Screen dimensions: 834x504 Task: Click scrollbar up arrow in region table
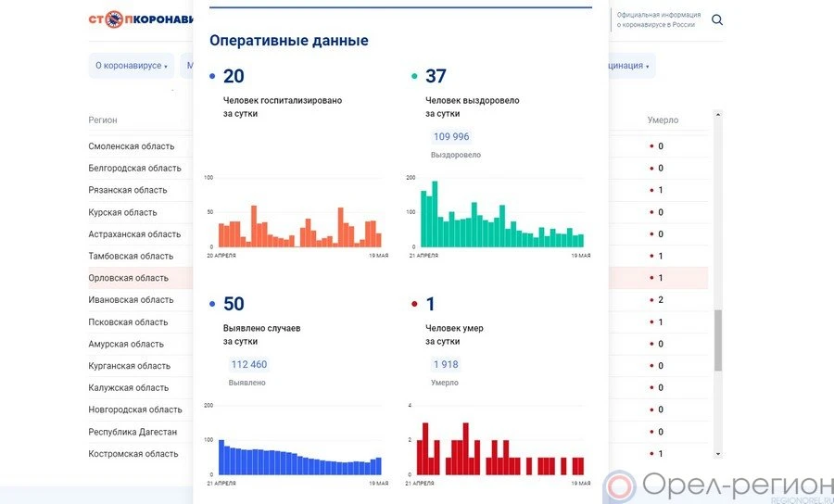717,115
